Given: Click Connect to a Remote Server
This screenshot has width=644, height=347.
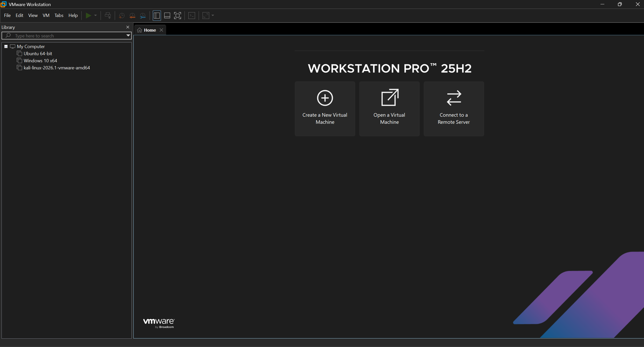Looking at the screenshot, I should point(454,109).
